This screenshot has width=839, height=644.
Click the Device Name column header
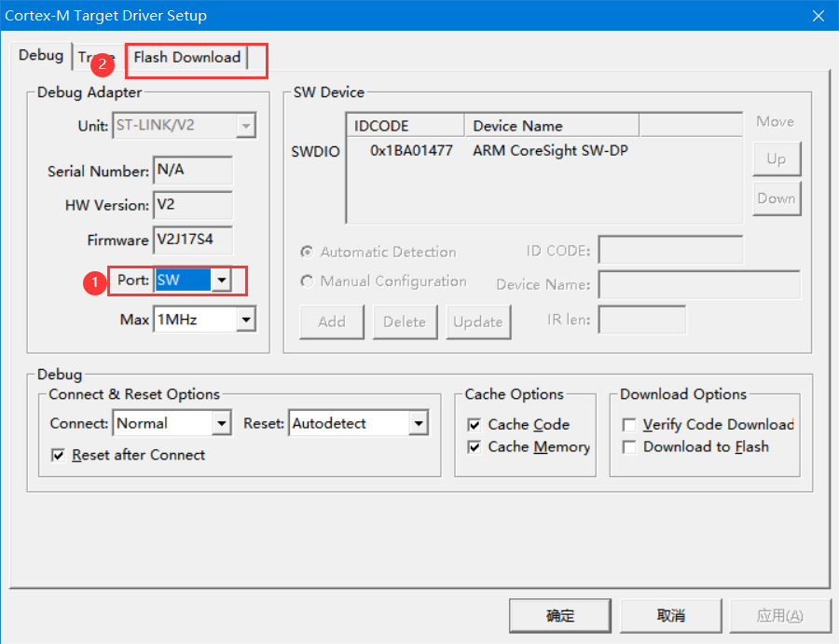pos(552,126)
